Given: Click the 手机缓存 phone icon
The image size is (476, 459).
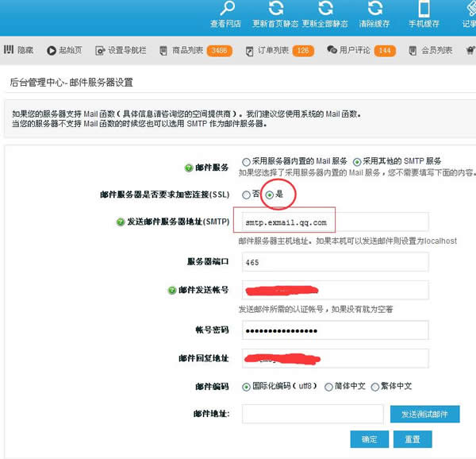Looking at the screenshot, I should [424, 8].
